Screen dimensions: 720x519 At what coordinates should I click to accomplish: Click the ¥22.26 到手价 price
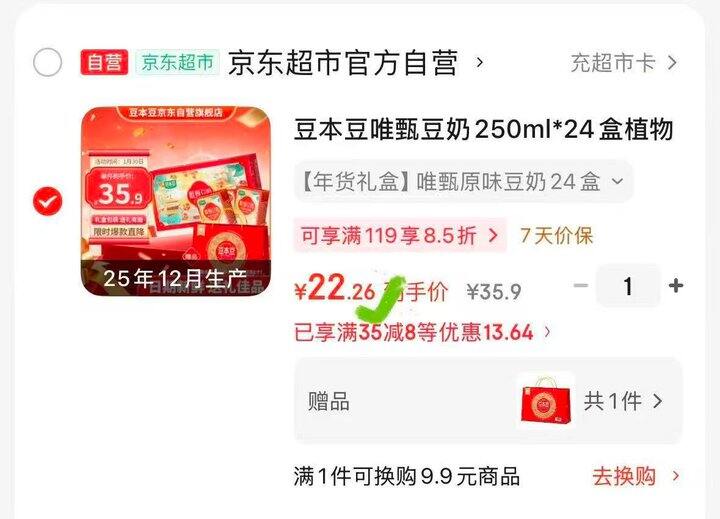tap(371, 289)
